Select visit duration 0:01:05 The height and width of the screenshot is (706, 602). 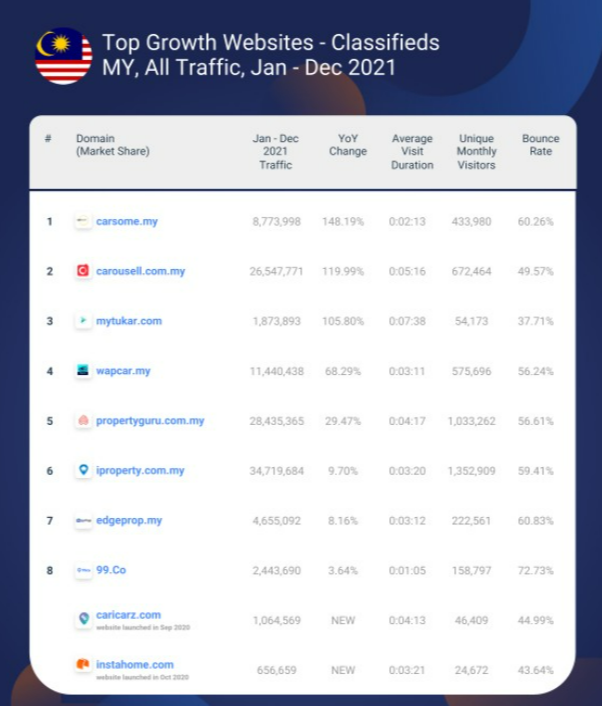coord(407,570)
